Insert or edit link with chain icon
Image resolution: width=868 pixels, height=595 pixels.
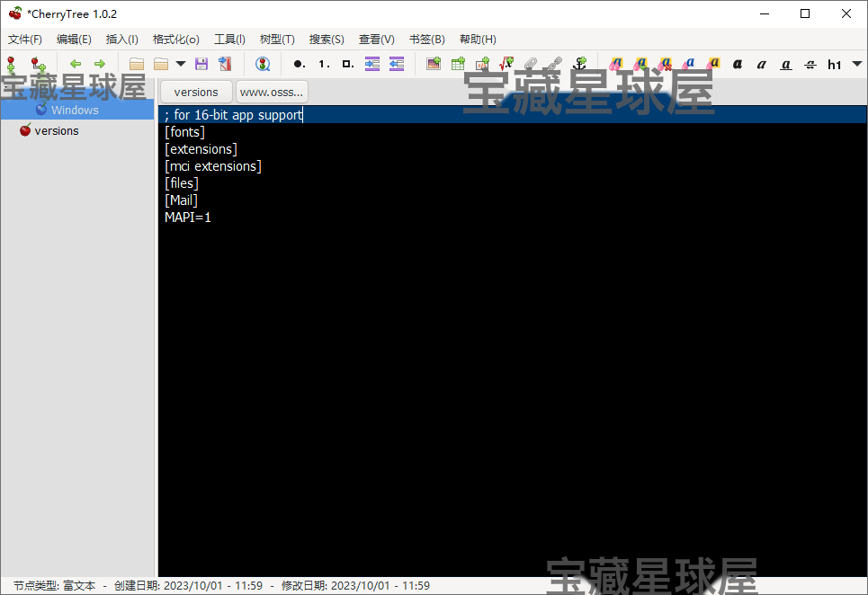(555, 64)
